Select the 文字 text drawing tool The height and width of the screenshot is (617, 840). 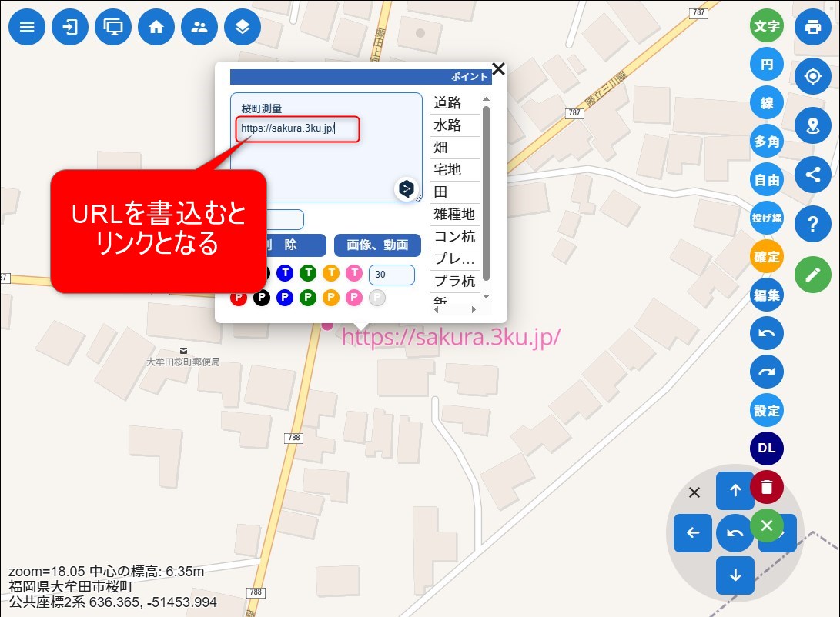point(767,26)
